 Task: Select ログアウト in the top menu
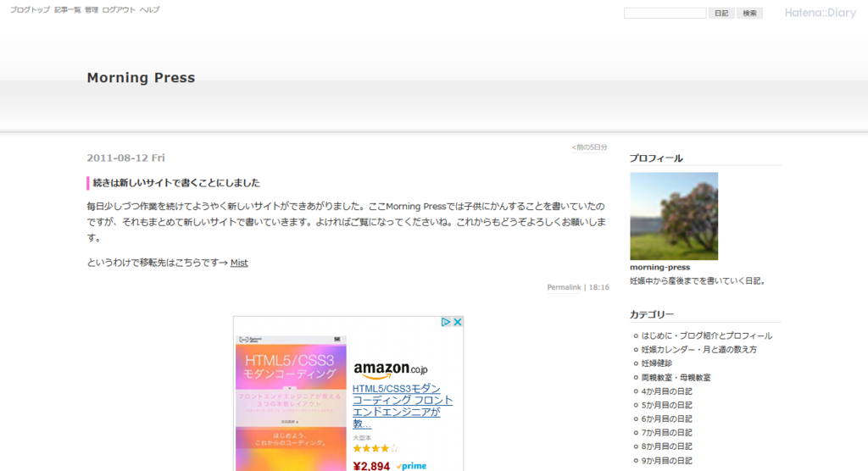pyautogui.click(x=119, y=10)
